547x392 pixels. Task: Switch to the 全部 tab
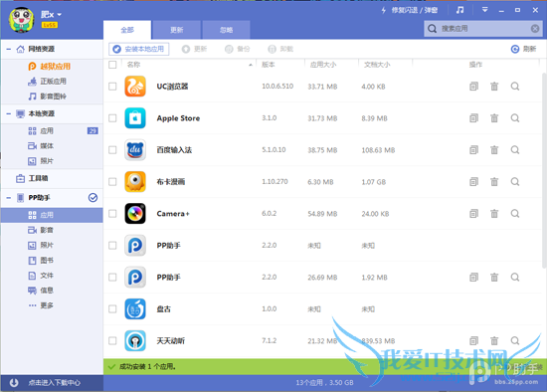coord(127,30)
